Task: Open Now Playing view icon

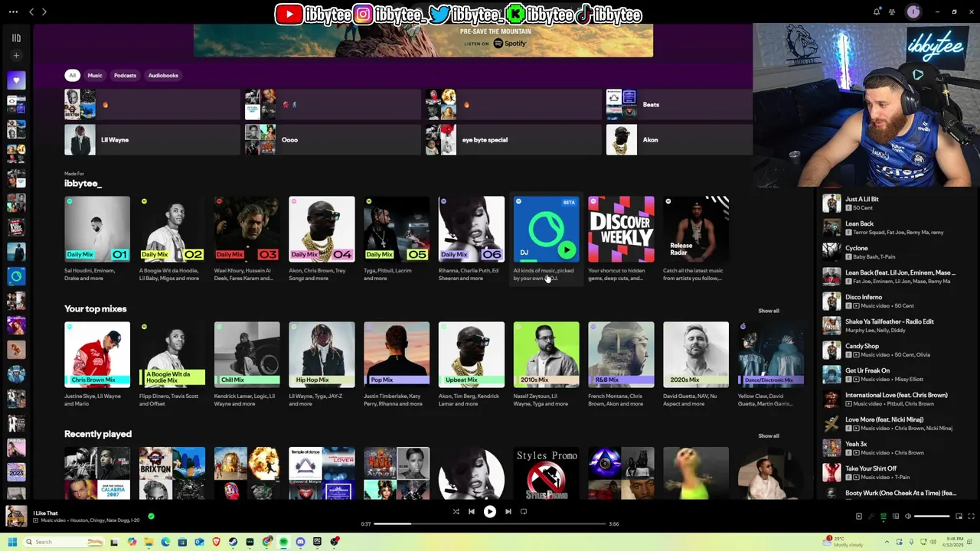Action: coord(858,517)
